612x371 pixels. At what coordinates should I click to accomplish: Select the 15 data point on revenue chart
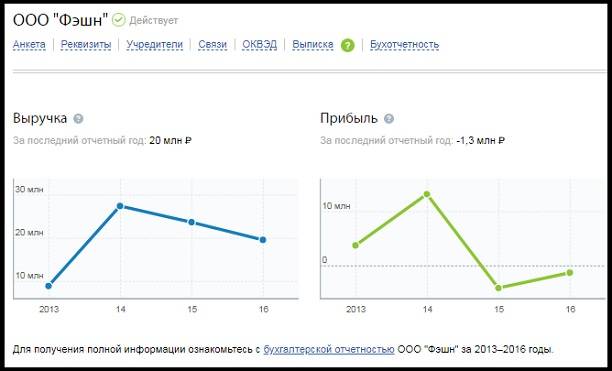[191, 222]
